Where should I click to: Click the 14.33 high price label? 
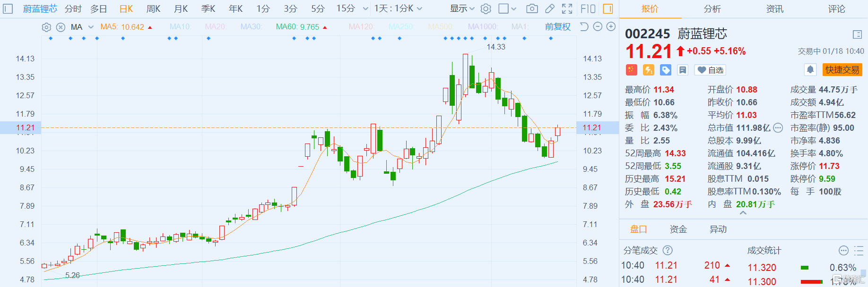click(x=496, y=47)
